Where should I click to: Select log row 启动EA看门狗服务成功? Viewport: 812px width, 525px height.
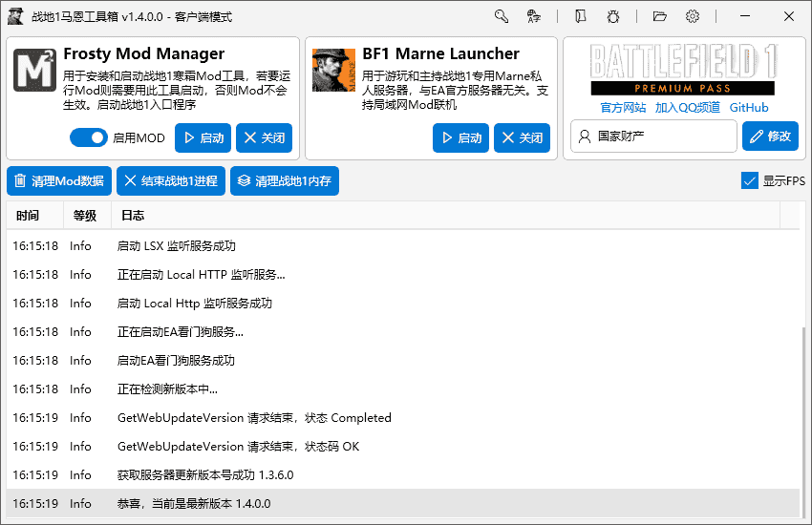coord(403,360)
